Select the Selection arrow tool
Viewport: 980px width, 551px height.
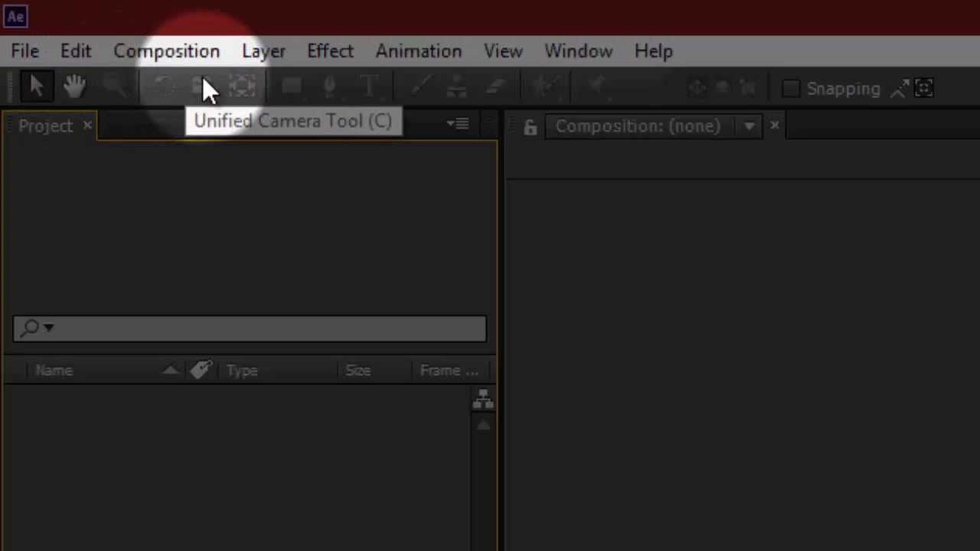[x=36, y=87]
